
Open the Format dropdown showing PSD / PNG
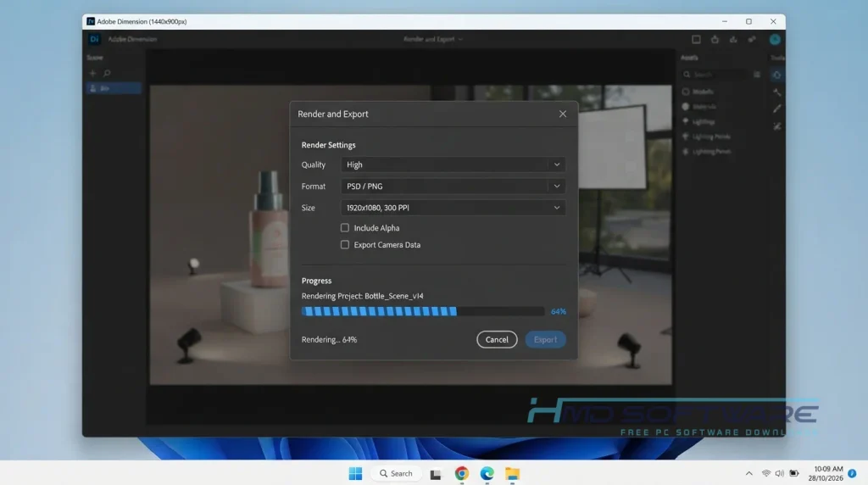click(453, 186)
